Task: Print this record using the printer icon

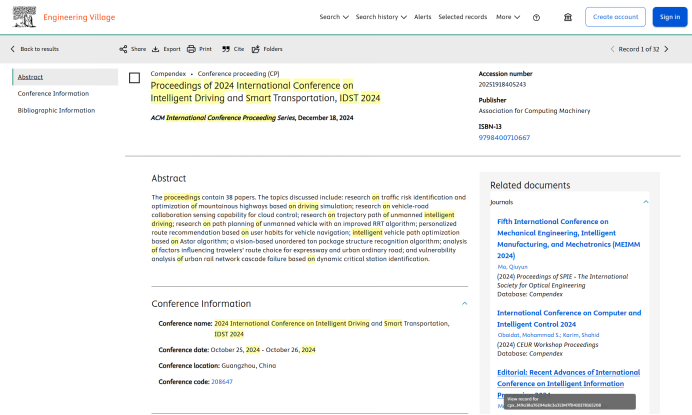Action: click(191, 49)
